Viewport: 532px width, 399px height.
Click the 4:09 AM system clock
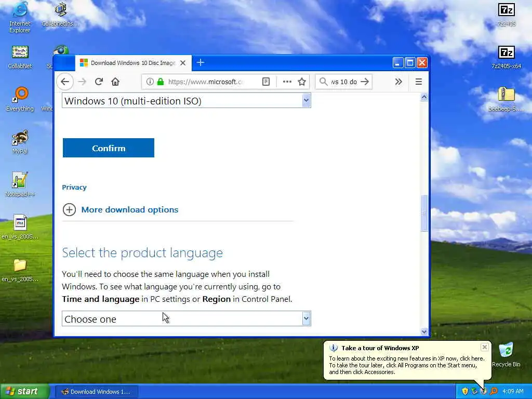point(513,392)
